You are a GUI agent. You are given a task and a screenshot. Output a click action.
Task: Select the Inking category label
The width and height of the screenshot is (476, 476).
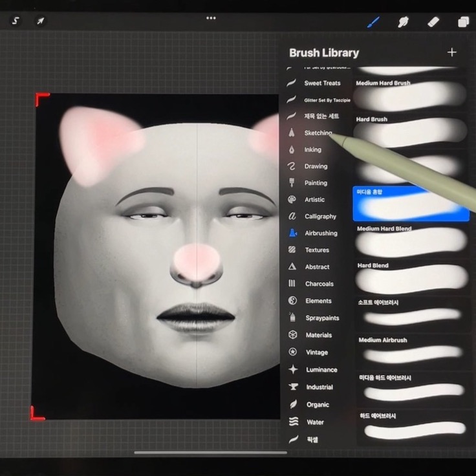(x=312, y=149)
